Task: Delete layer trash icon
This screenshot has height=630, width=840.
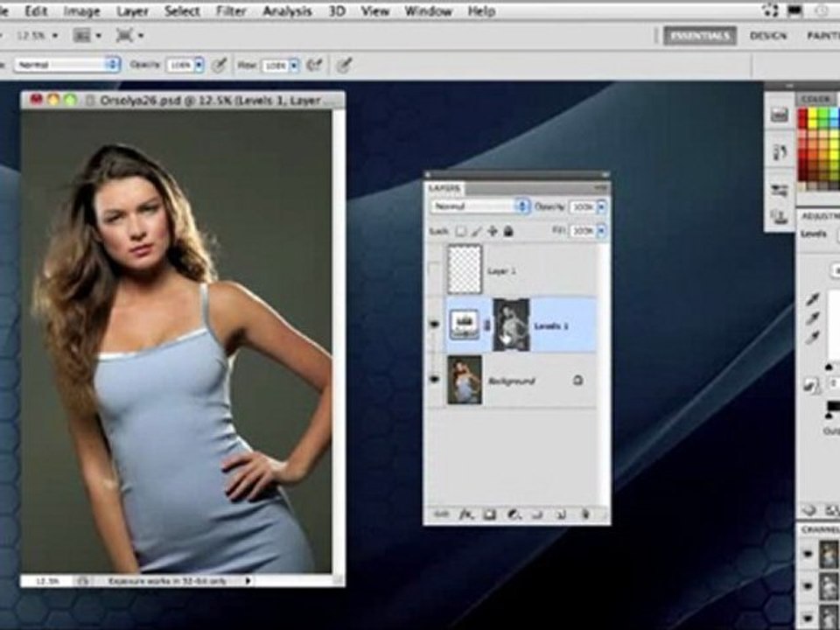Action: (x=585, y=514)
